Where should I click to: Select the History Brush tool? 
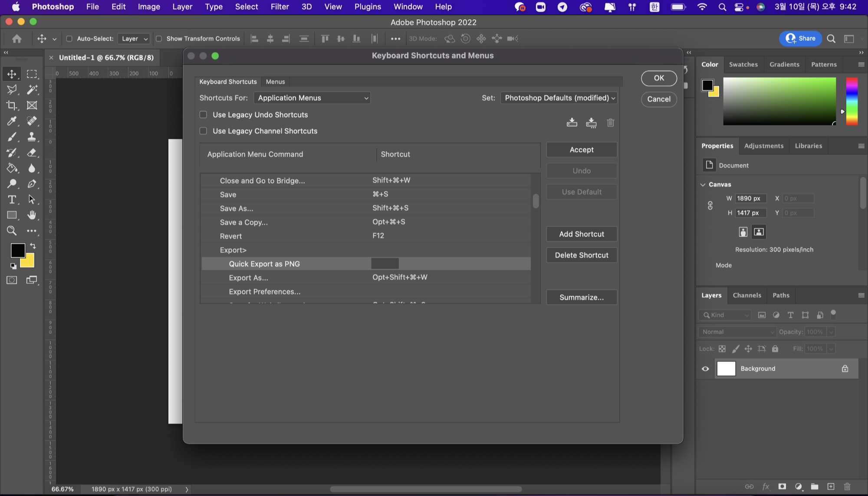pos(12,152)
